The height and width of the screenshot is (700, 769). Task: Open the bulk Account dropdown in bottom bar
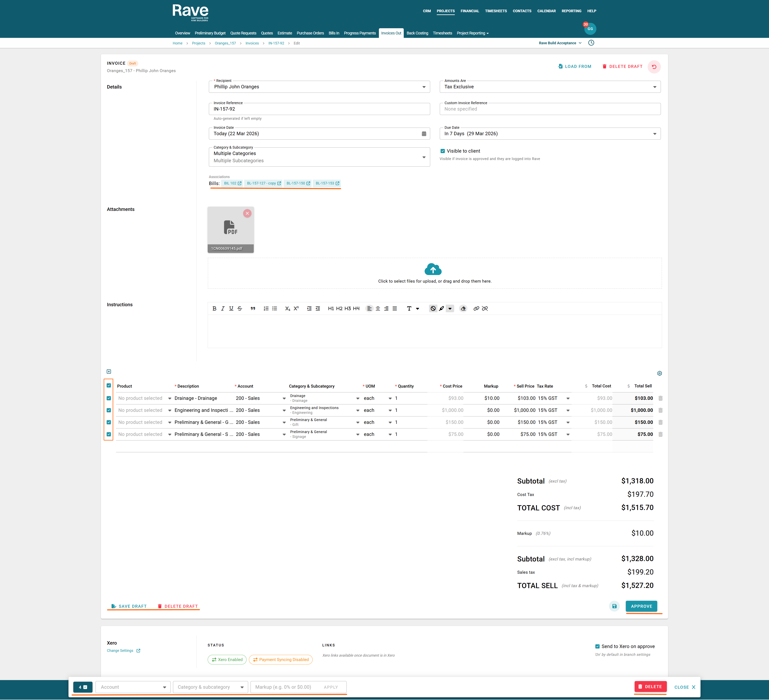pos(133,687)
